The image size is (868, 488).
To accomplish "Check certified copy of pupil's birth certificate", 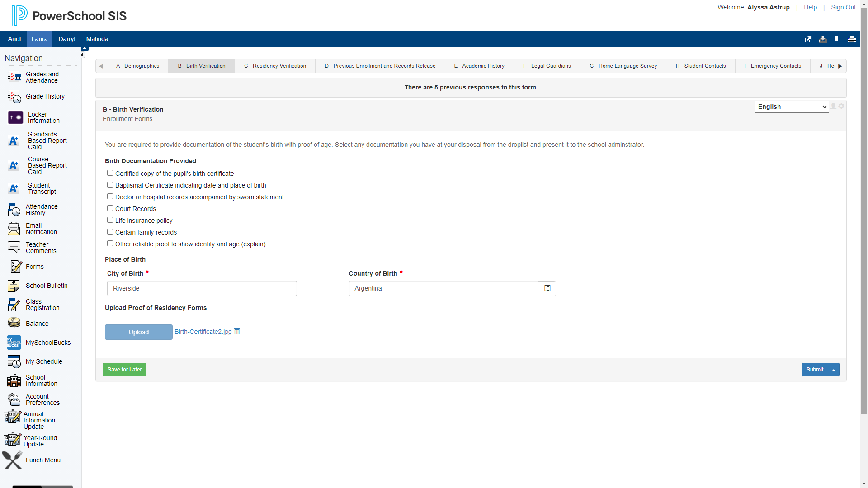I will (110, 173).
